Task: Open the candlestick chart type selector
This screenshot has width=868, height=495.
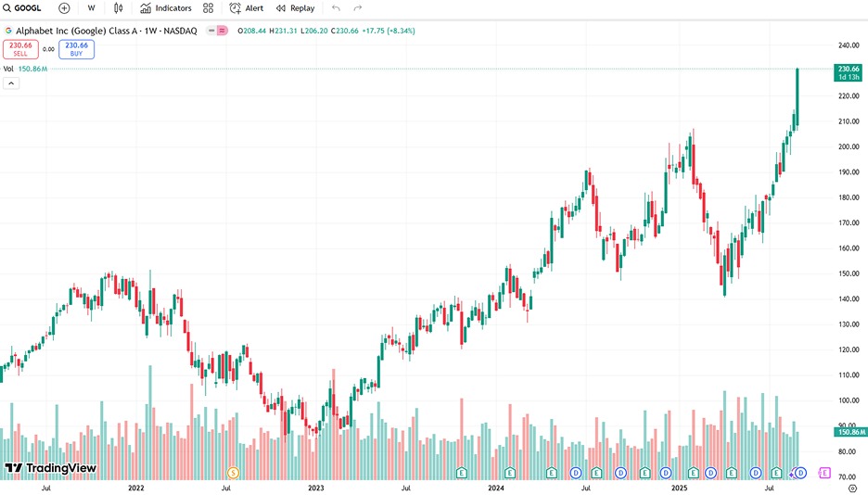Action: pos(119,8)
